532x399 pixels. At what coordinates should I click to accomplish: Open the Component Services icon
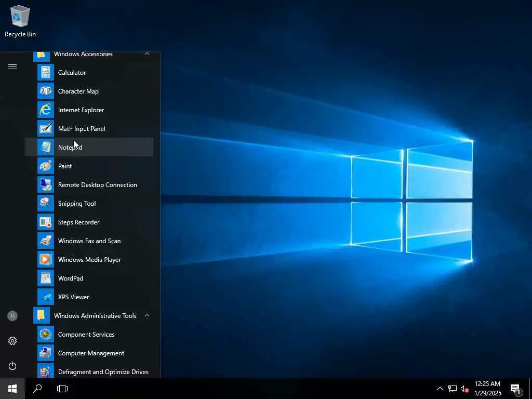tap(46, 334)
